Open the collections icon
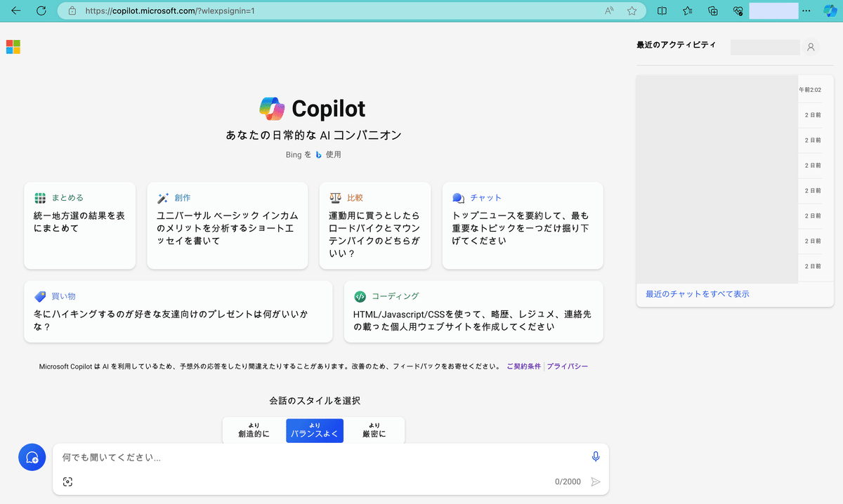This screenshot has width=843, height=504. click(712, 11)
